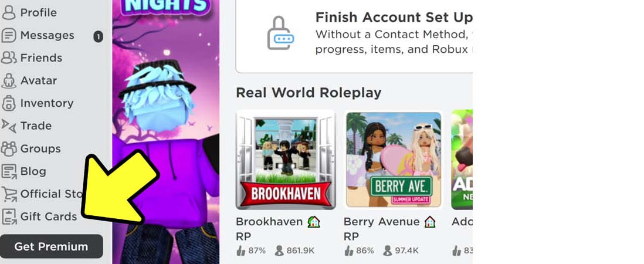Click the padlock account security icon
The height and width of the screenshot is (264, 644).
point(280,33)
